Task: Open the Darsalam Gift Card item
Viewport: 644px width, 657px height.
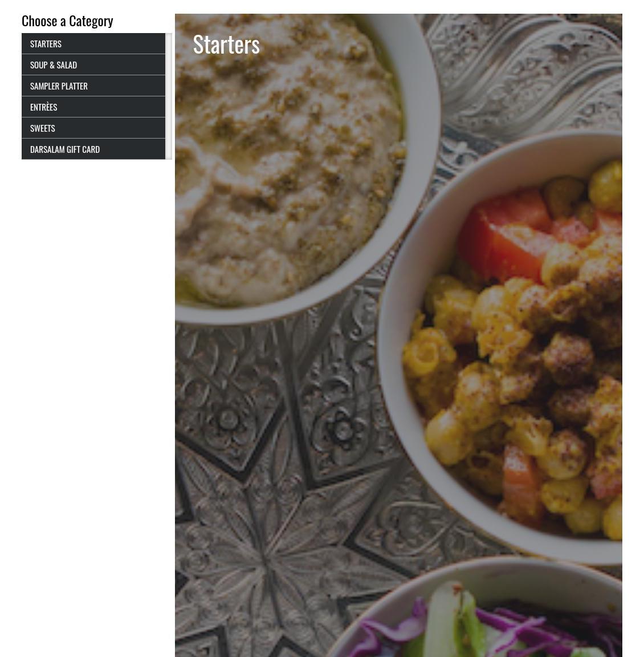Action: (x=93, y=149)
